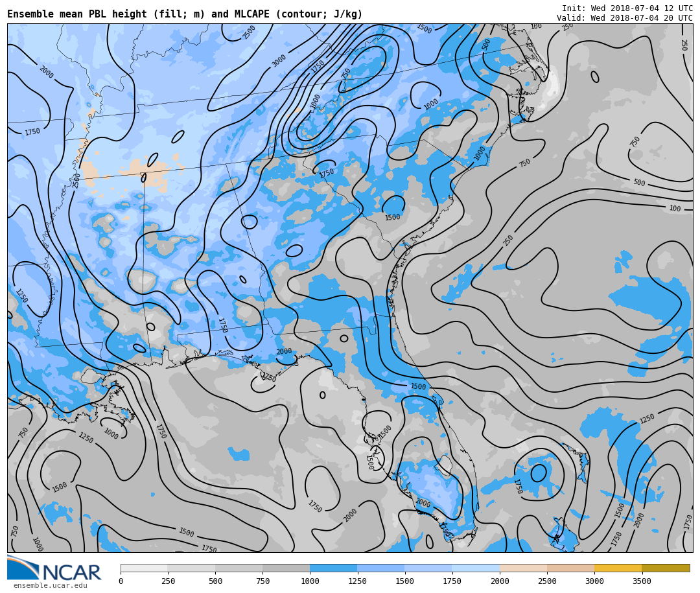Click the ensemble.ucar.edu text
The width and height of the screenshot is (700, 593).
click(x=51, y=585)
